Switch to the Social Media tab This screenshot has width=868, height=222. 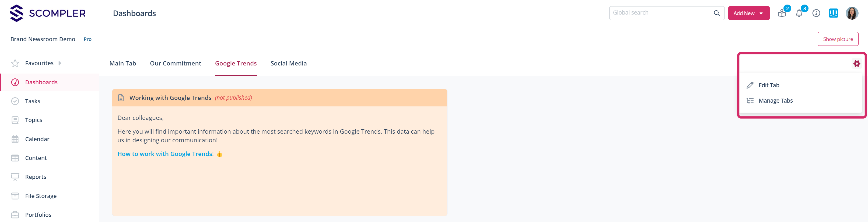pos(288,63)
